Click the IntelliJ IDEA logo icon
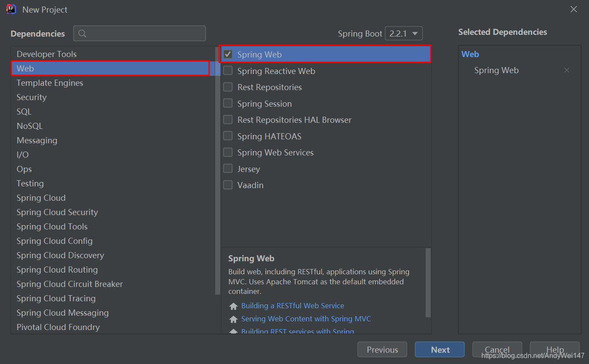The width and height of the screenshot is (589, 364). pos(11,9)
